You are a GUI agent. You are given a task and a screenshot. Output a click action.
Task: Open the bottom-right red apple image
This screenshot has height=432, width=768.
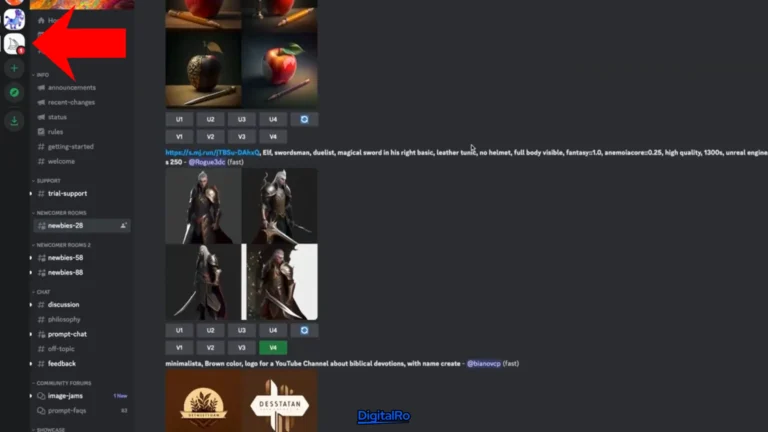[280, 71]
